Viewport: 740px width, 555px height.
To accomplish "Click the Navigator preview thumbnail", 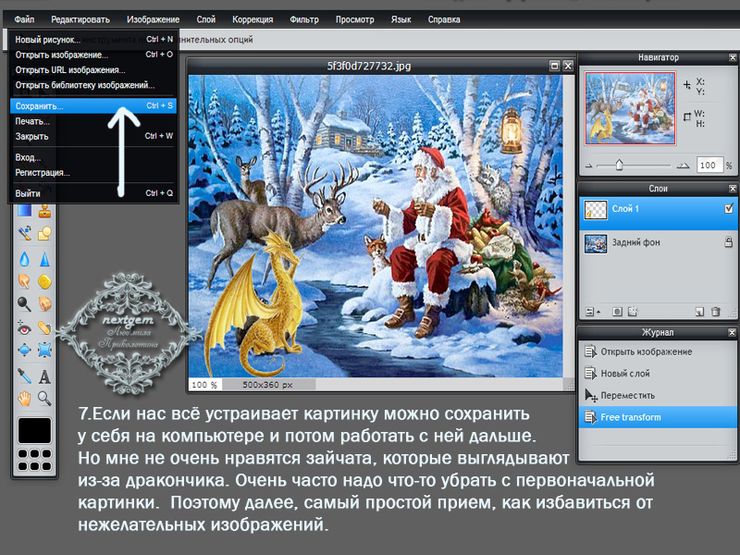I will pyautogui.click(x=630, y=108).
